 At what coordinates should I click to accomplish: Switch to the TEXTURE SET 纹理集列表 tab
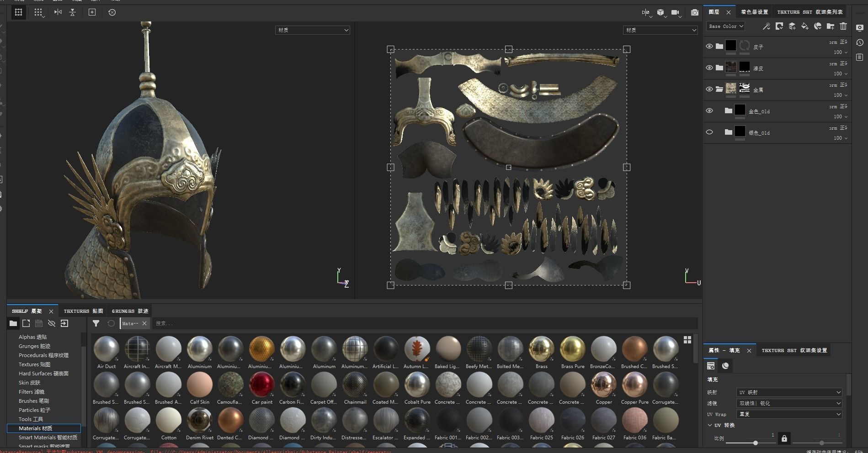coord(810,12)
